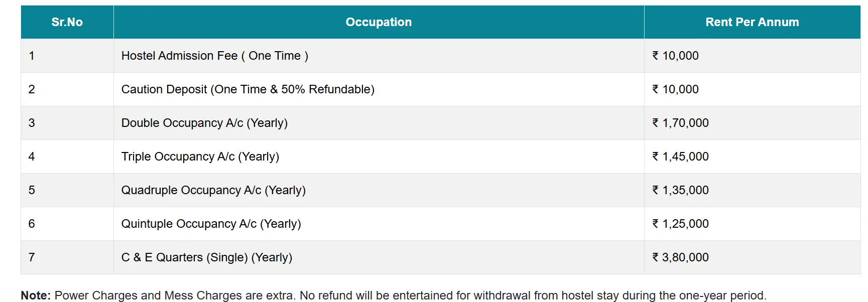
Task: Click ₹ 10,000 in Caution Deposit row
Action: point(675,89)
